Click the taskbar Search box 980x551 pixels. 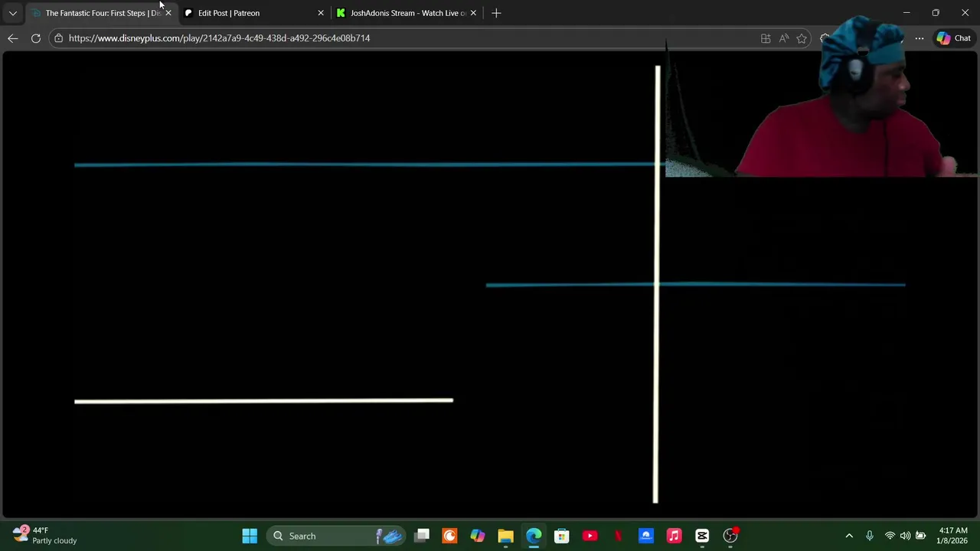pyautogui.click(x=335, y=536)
